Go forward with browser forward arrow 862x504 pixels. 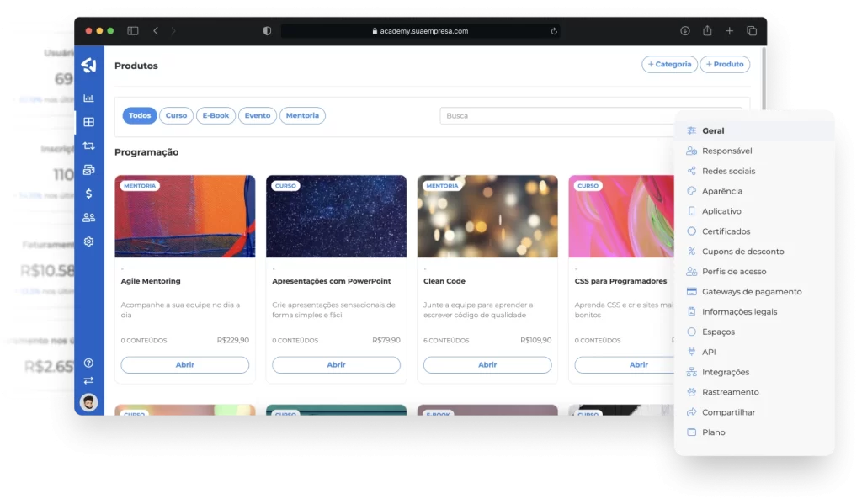[173, 31]
